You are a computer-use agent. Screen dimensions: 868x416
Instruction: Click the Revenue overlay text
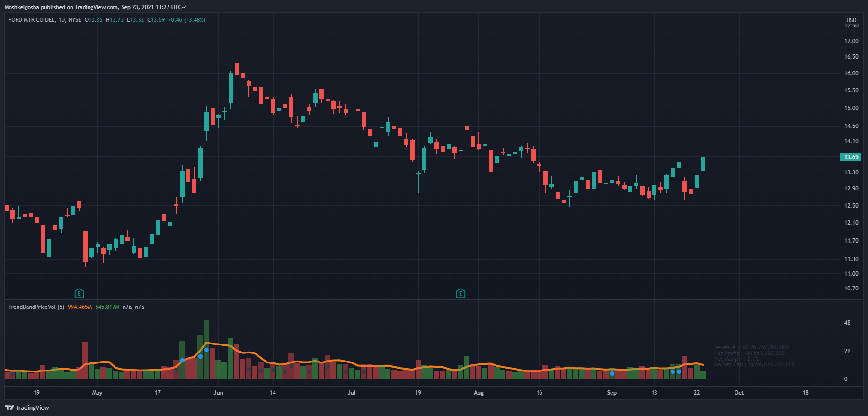click(752, 347)
